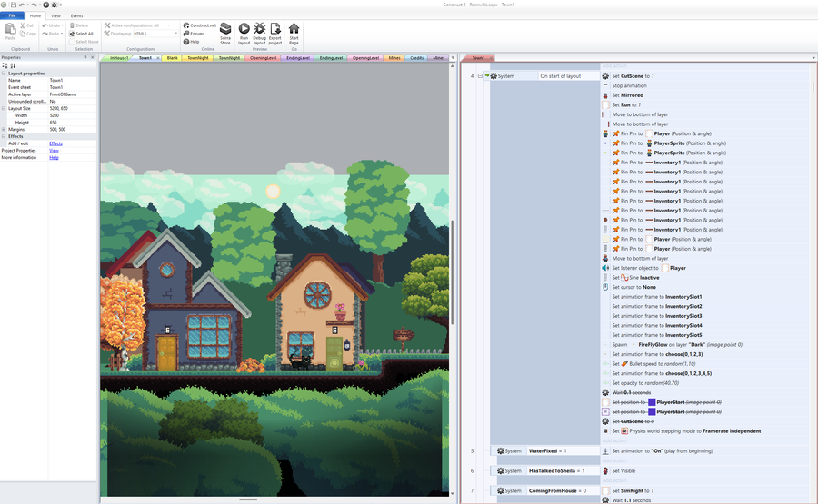Collapse the Effects section
This screenshot has width=818, height=504.
(3, 136)
